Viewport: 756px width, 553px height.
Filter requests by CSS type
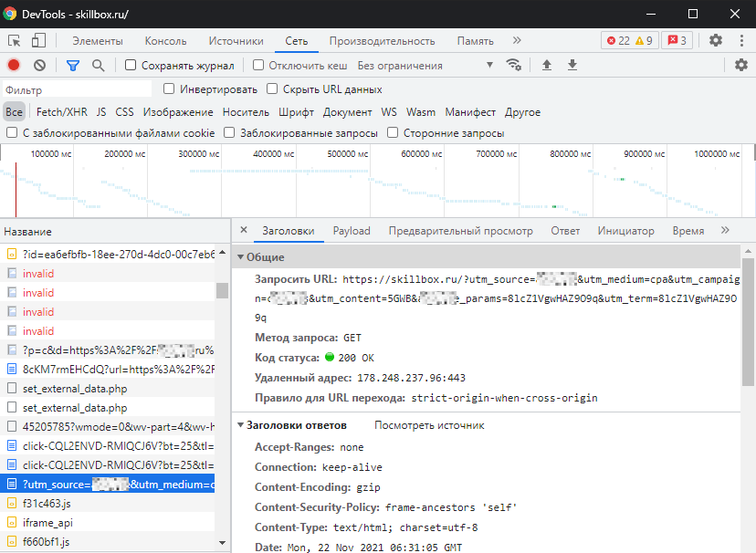(x=124, y=112)
